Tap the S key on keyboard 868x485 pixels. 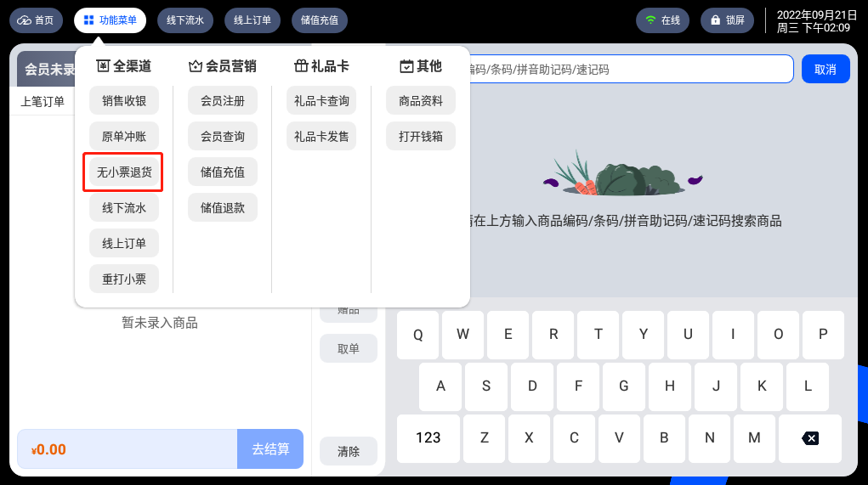click(486, 386)
